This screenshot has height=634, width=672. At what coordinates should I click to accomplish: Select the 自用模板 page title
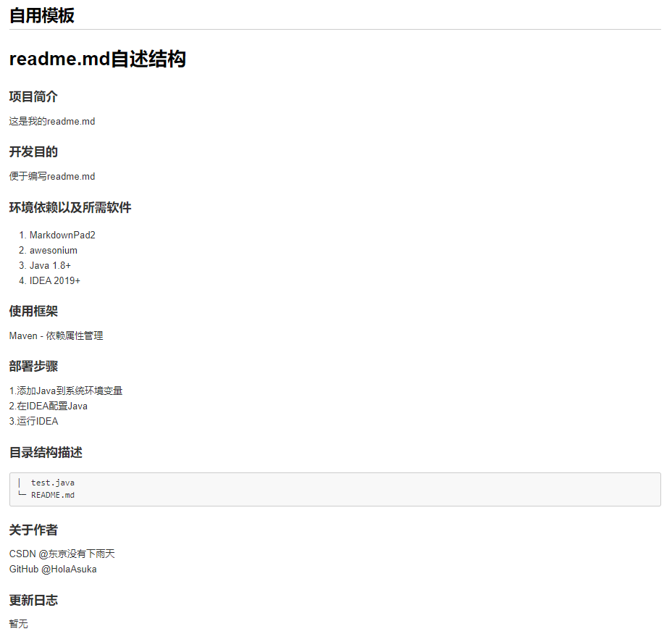(x=41, y=14)
